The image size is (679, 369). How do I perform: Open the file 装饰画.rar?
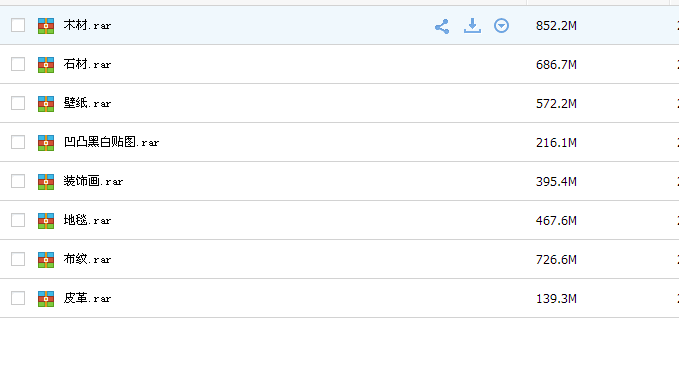pyautogui.click(x=94, y=181)
